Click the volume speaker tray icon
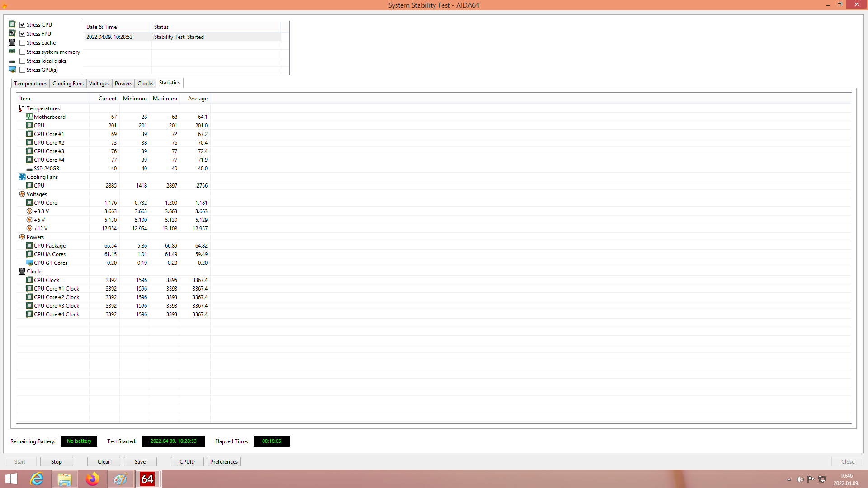Viewport: 868px width, 488px height. click(800, 479)
